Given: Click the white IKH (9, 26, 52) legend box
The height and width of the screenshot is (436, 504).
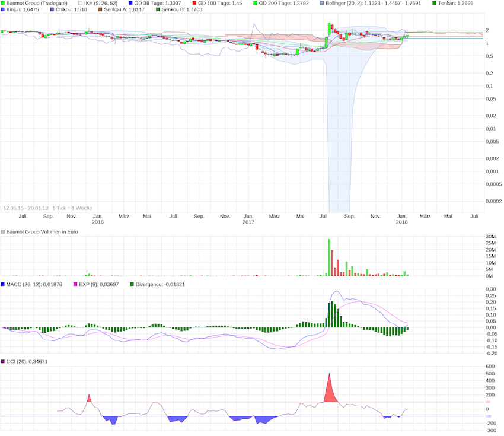Looking at the screenshot, I should (x=81, y=3).
